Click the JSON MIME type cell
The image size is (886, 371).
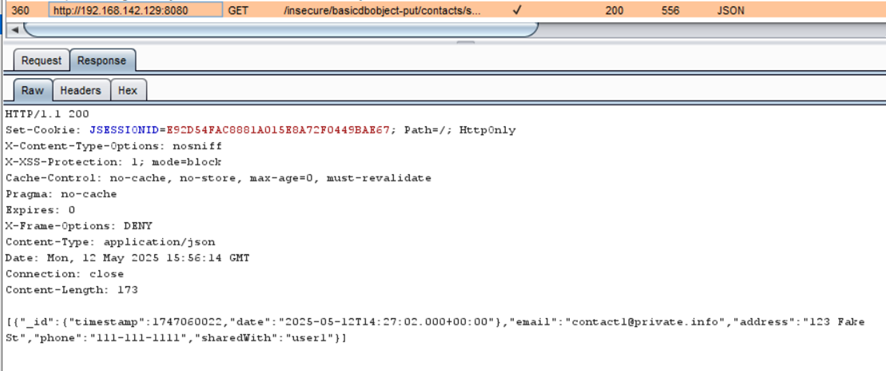tap(731, 10)
